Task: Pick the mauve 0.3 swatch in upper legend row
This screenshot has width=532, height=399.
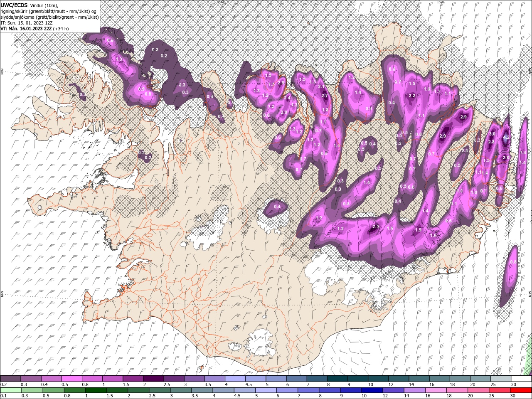Action: tap(31, 379)
